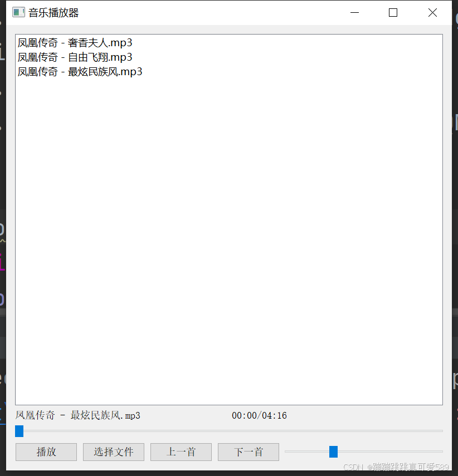Click the 播放 play button

tap(46, 452)
